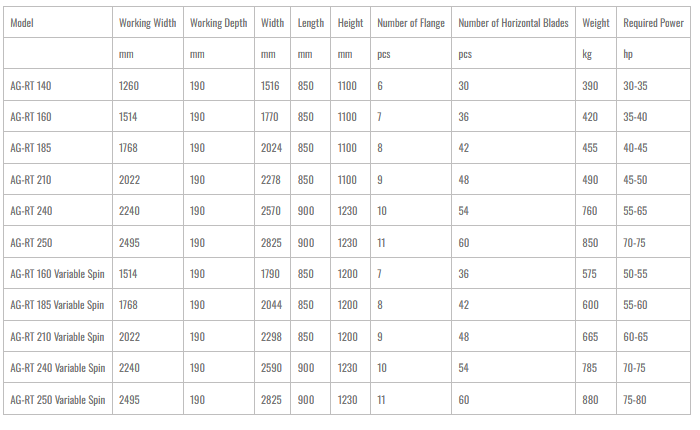
Task: Click the Model column header
Action: pyautogui.click(x=22, y=23)
